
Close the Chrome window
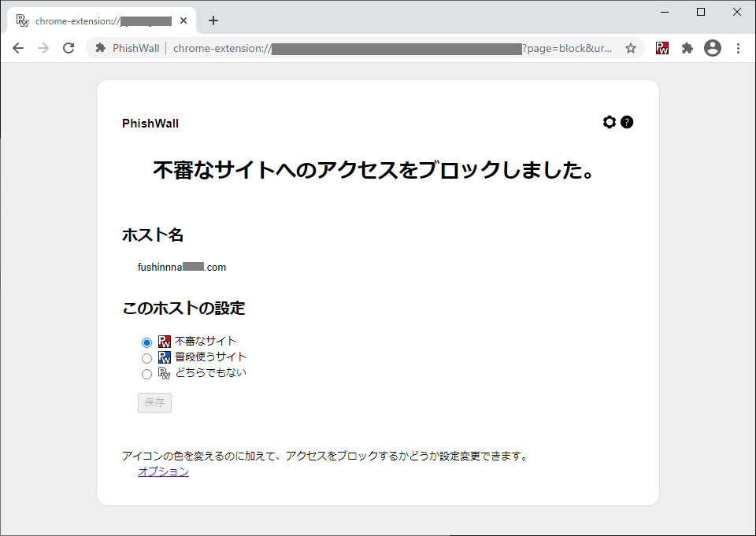click(x=737, y=12)
